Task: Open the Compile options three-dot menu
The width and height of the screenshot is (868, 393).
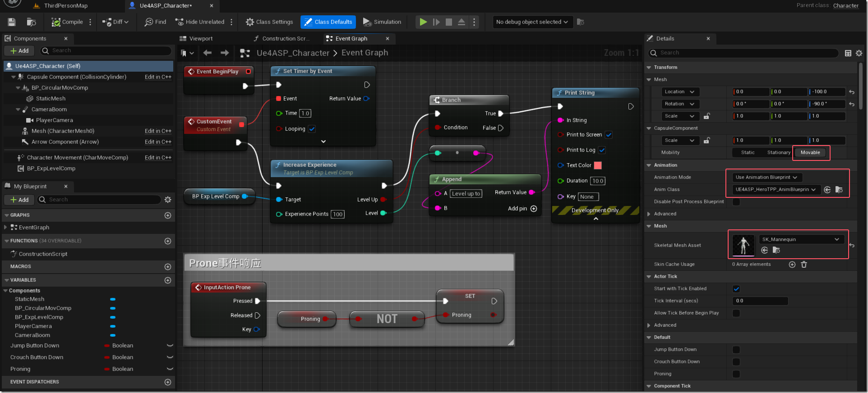Action: click(x=90, y=22)
